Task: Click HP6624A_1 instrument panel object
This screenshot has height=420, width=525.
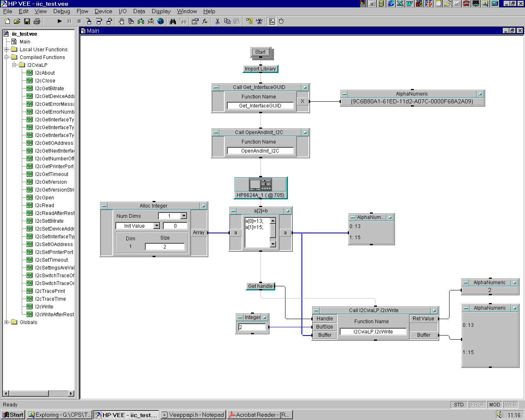Action: point(260,188)
